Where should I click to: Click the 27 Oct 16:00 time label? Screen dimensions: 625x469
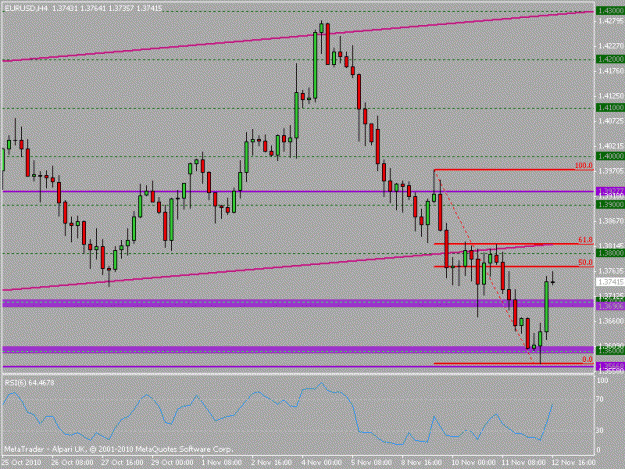point(122,462)
